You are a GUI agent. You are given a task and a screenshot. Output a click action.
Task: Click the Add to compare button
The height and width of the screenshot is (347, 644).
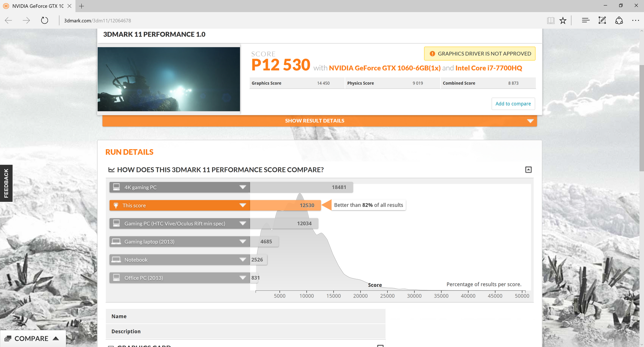[513, 104]
